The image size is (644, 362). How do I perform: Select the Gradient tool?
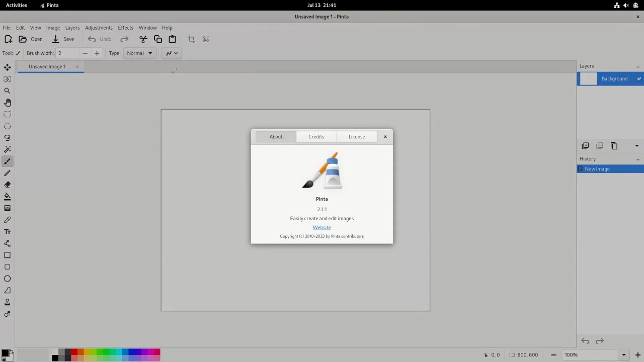click(8, 208)
